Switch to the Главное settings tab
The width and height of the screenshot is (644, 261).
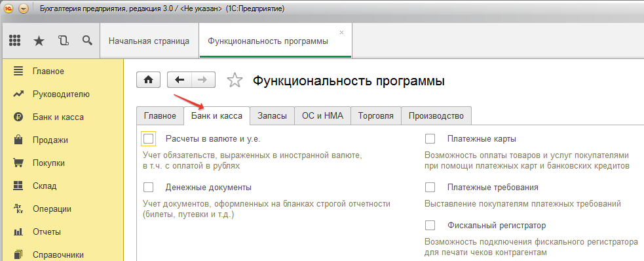coord(160,116)
